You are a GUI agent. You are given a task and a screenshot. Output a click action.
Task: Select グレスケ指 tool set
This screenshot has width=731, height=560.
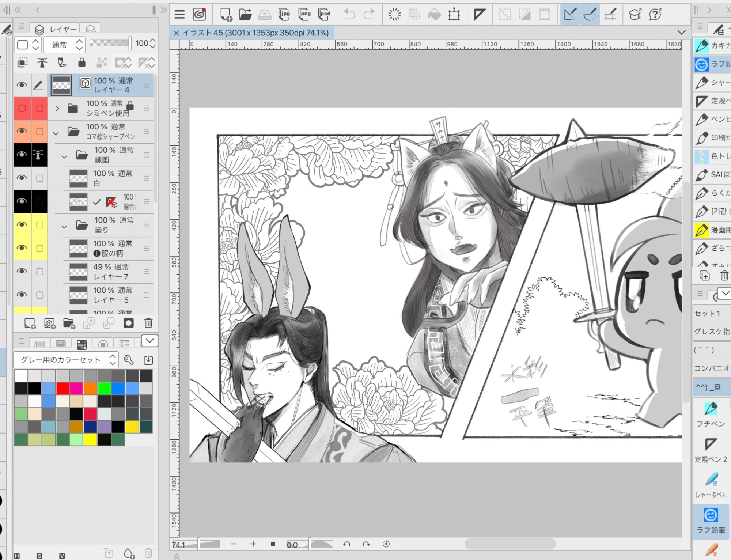(x=712, y=332)
